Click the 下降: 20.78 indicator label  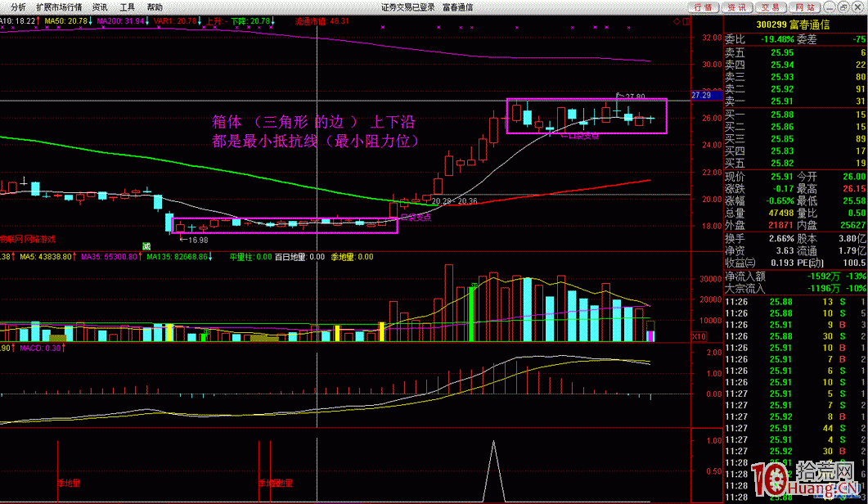click(x=253, y=21)
